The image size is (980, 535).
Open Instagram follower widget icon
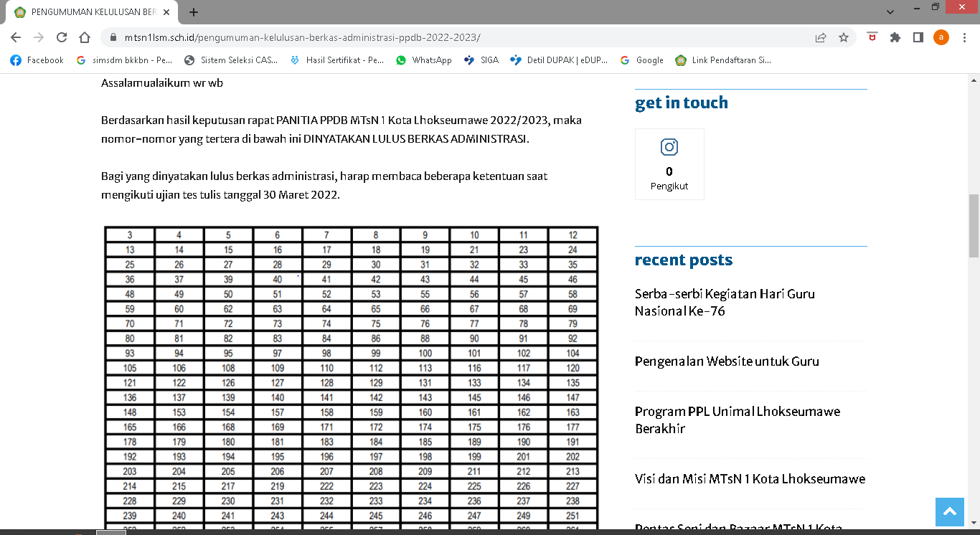[x=669, y=147]
